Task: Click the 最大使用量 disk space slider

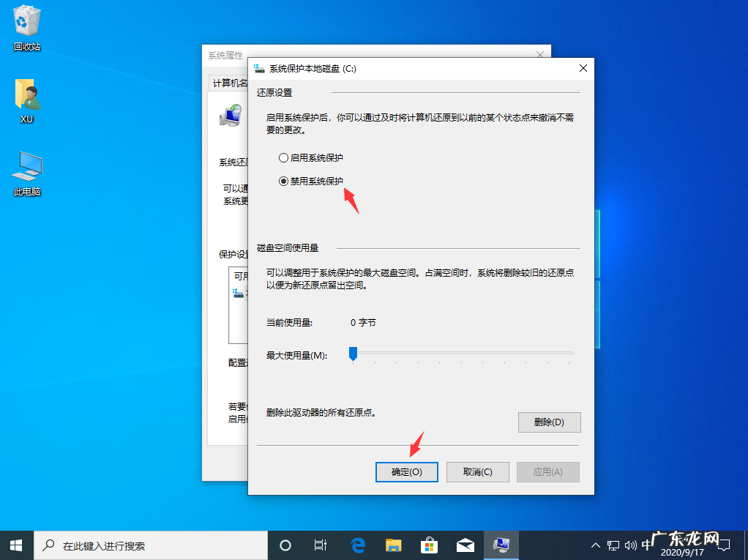Action: (x=354, y=354)
